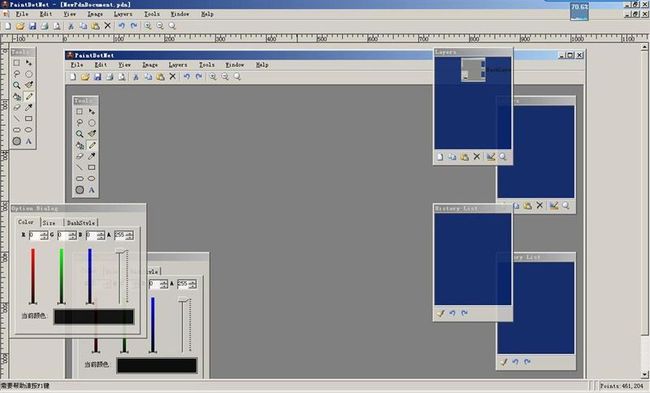
Task: Switch to the DashStyle tab in the front Option Dialog
Action: [x=81, y=223]
